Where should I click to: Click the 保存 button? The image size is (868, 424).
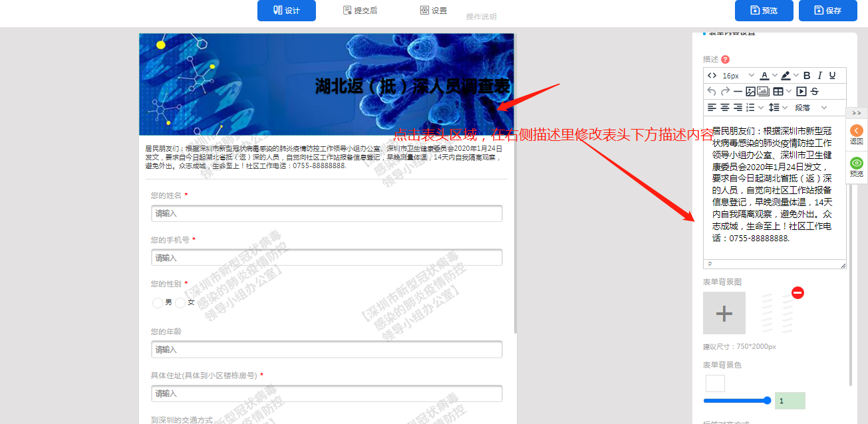point(827,11)
